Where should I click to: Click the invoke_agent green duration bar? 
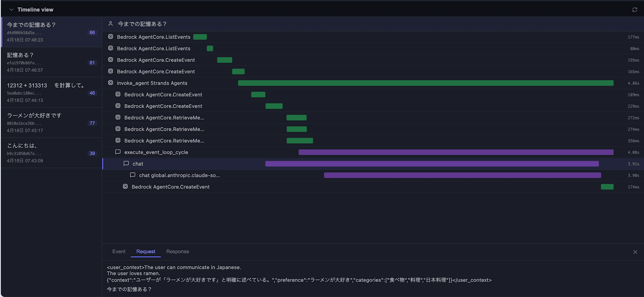click(x=425, y=83)
